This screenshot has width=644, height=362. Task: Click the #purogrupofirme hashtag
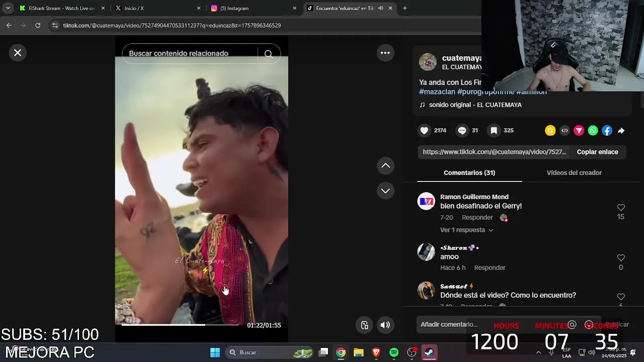click(486, 92)
